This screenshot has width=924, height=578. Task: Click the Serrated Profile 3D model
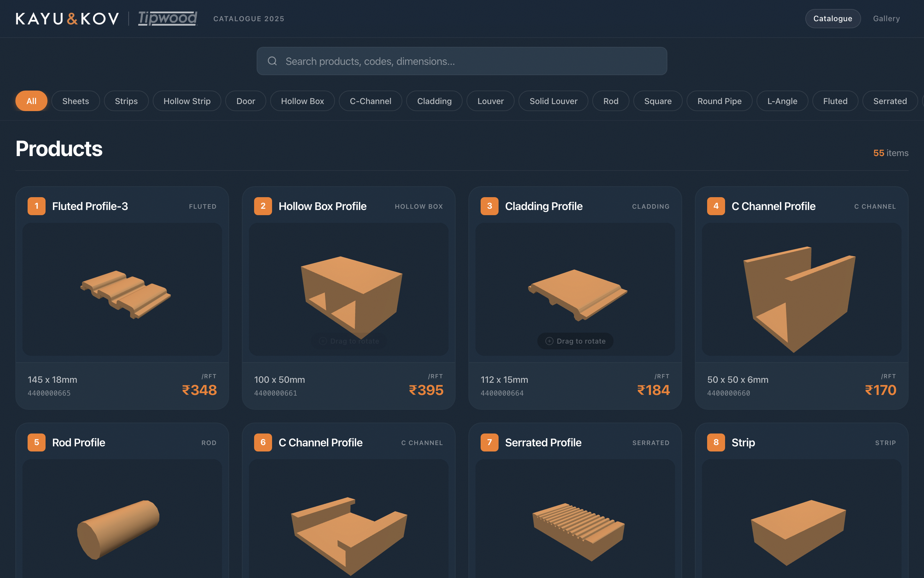tap(578, 532)
